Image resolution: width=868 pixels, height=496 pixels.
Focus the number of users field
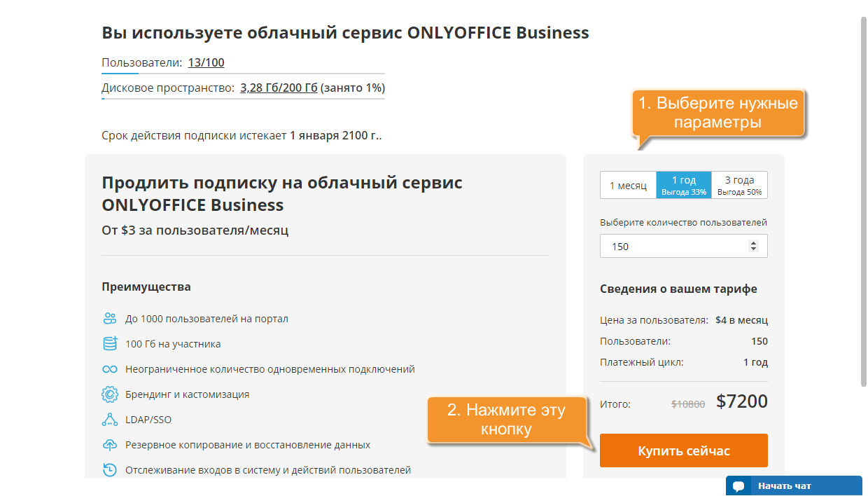pyautogui.click(x=684, y=246)
